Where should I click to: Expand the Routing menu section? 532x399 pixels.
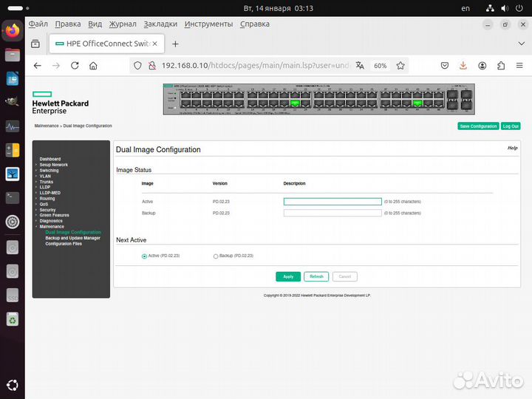[47, 199]
